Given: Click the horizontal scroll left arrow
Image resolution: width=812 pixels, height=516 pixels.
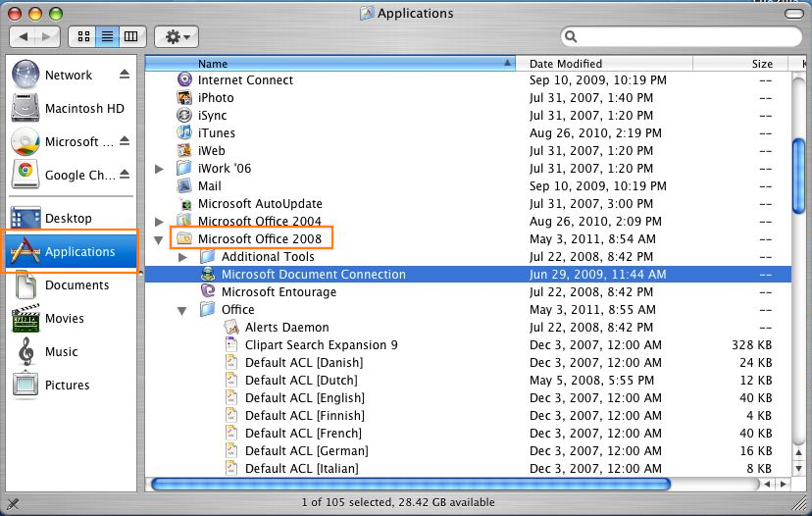Looking at the screenshot, I should coord(768,484).
